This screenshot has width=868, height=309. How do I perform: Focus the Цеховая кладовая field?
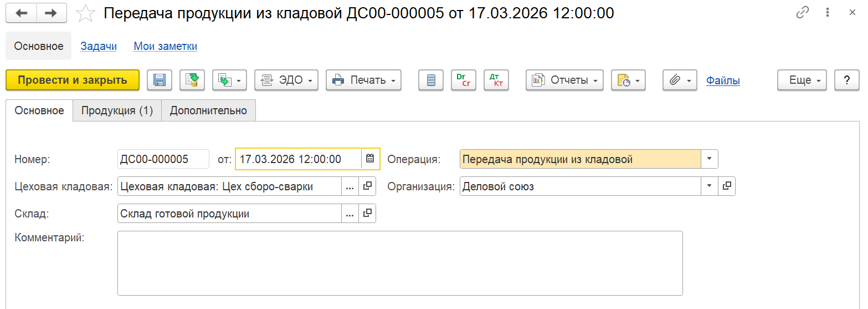tap(229, 186)
